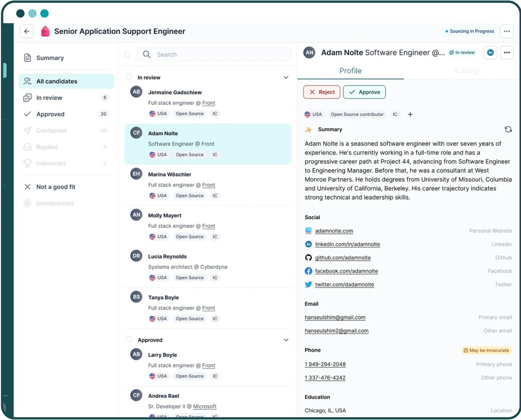Collapse the Approved section chevron
Image resolution: width=521 pixels, height=420 pixels.
286,340
